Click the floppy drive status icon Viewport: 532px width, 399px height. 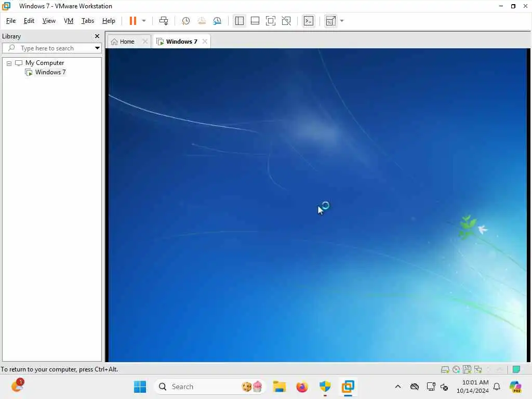(x=467, y=369)
